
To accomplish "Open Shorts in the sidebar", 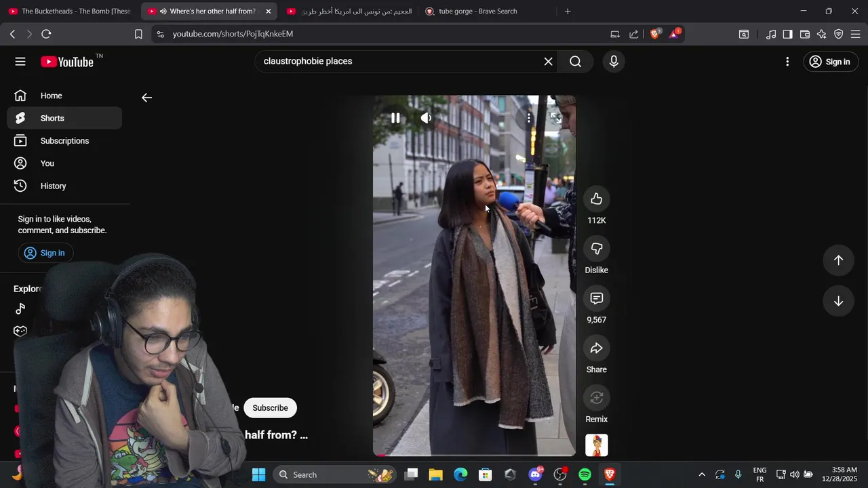I will (x=64, y=118).
